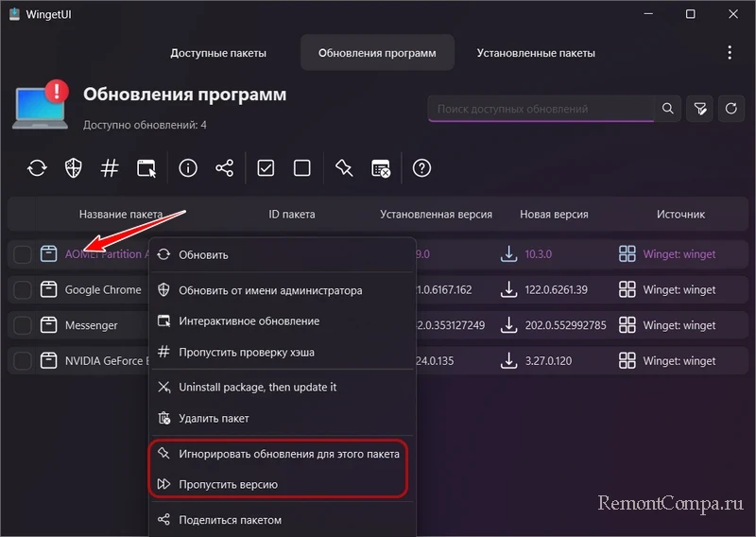Open the Обновления программ tab
The image size is (756, 537).
(377, 53)
